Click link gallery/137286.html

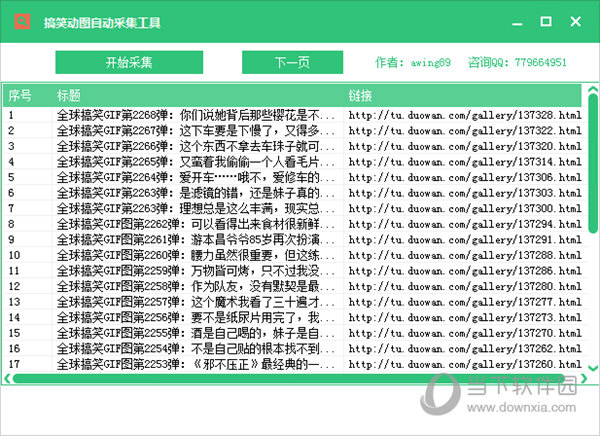465,271
